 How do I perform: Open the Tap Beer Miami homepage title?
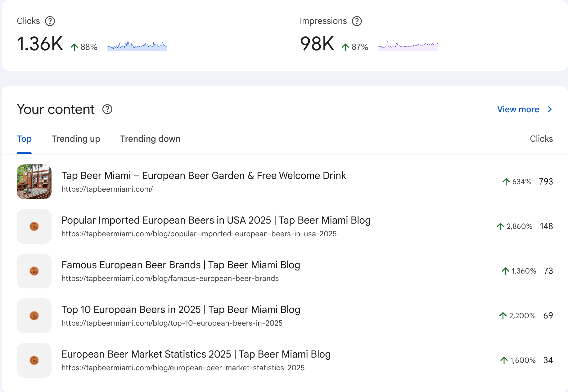(x=204, y=176)
